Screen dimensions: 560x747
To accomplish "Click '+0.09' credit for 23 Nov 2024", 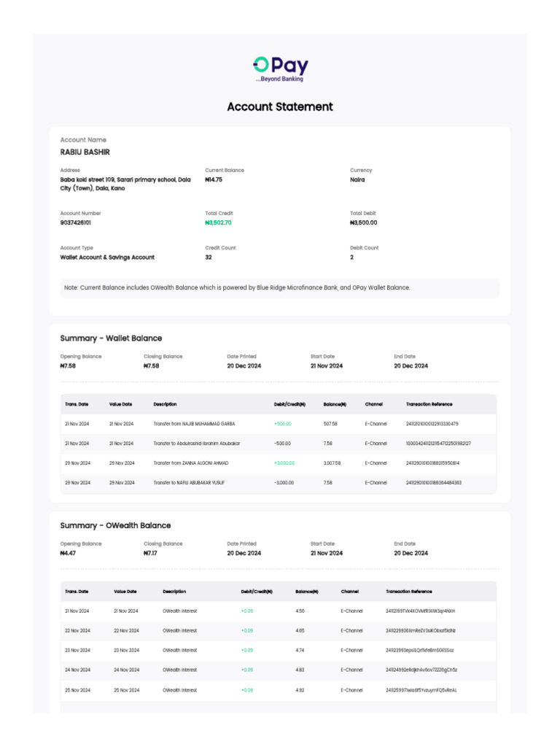I will 246,650.
